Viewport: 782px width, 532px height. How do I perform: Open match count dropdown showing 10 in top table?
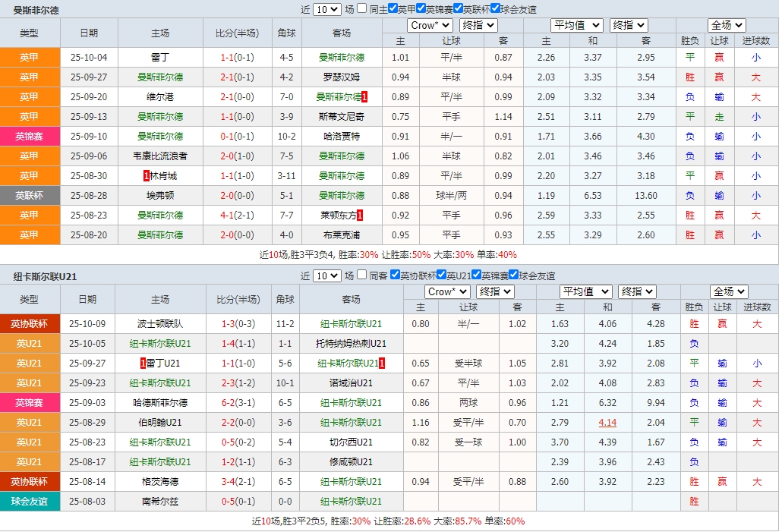coord(326,8)
